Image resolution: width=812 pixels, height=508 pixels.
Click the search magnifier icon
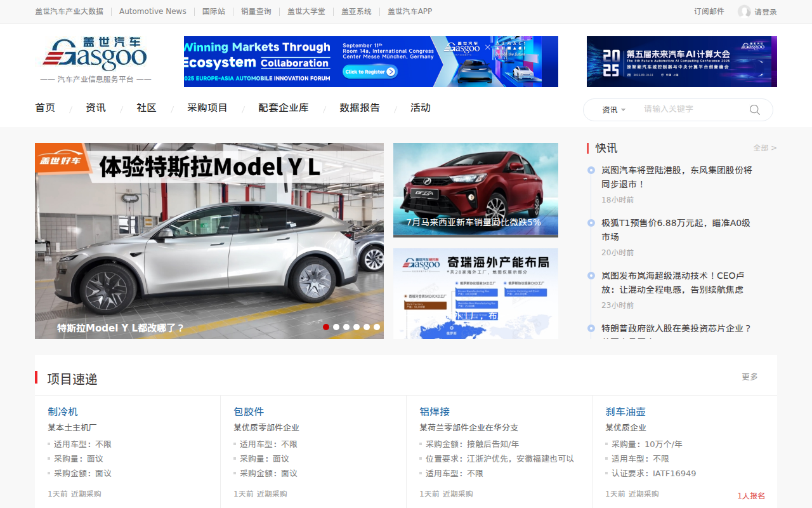pos(754,109)
